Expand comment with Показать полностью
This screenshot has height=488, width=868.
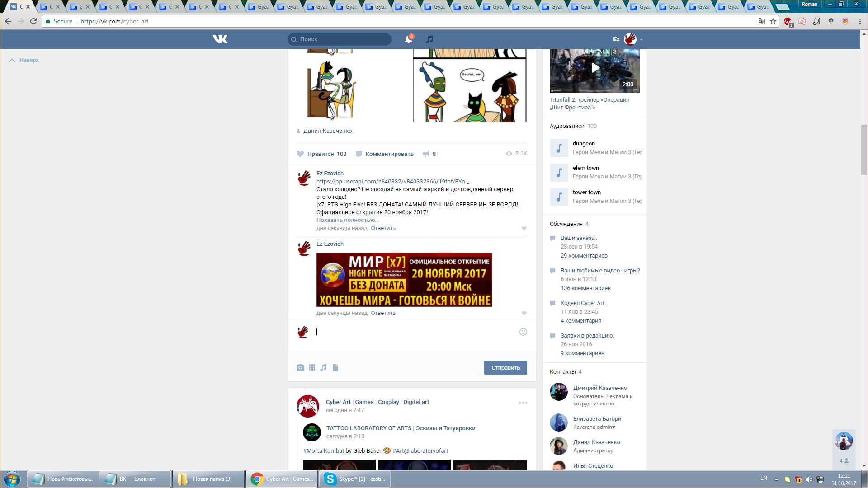click(x=347, y=220)
